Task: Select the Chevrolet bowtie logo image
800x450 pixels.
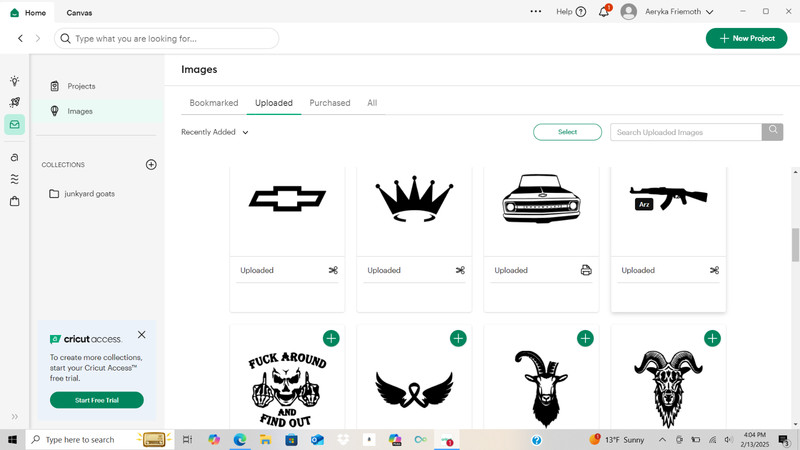Action: [x=287, y=198]
